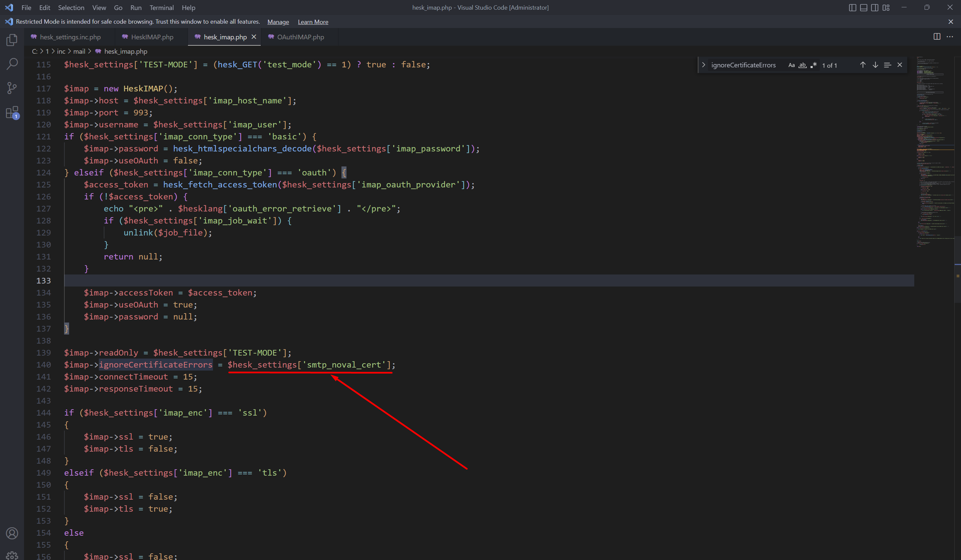The height and width of the screenshot is (560, 961).
Task: Click breadcrumb C: drive
Action: pos(34,51)
